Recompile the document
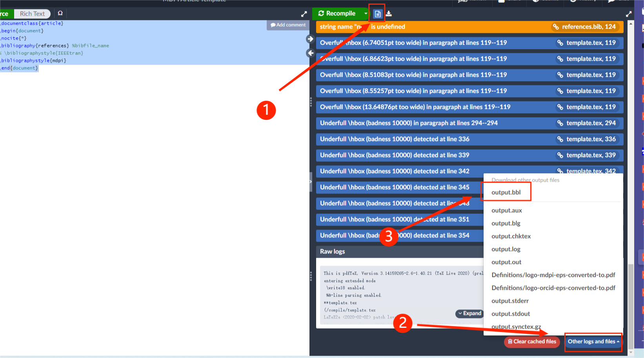The width and height of the screenshot is (644, 358). (337, 14)
